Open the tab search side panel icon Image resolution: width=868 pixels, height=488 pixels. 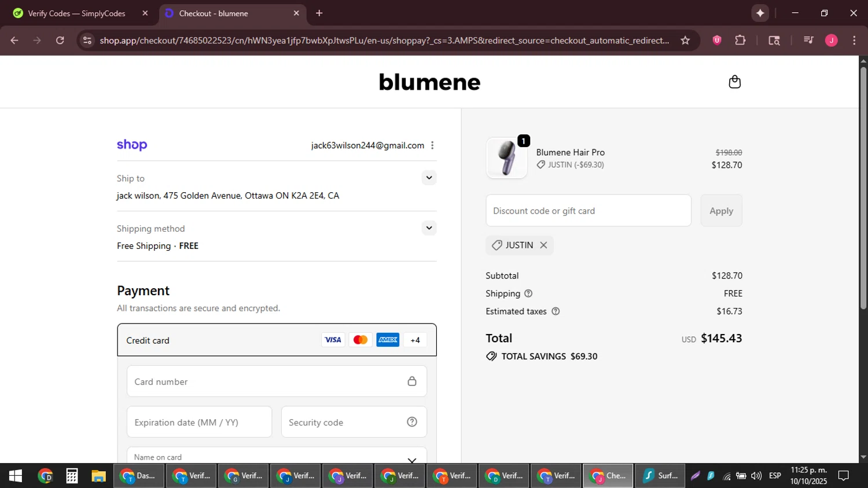(x=774, y=40)
